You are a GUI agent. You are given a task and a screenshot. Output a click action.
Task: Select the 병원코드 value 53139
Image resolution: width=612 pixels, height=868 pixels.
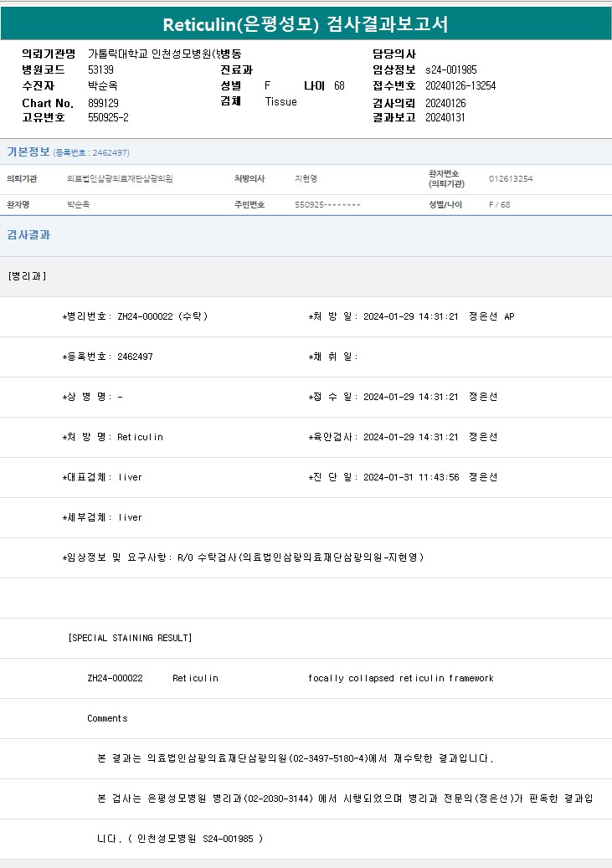(101, 70)
